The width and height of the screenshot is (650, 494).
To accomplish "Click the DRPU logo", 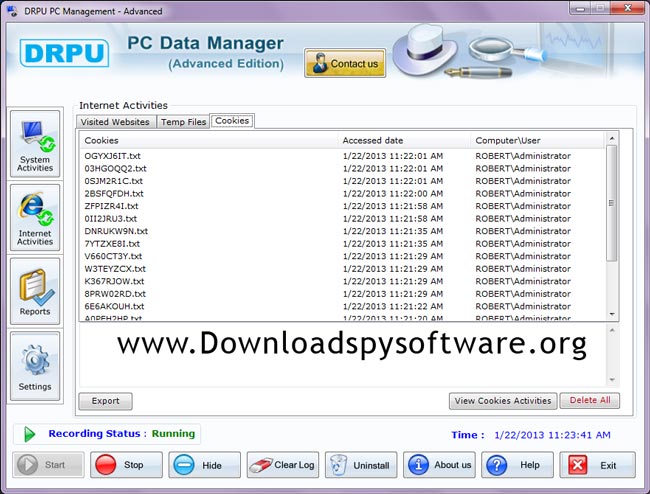I will (64, 53).
